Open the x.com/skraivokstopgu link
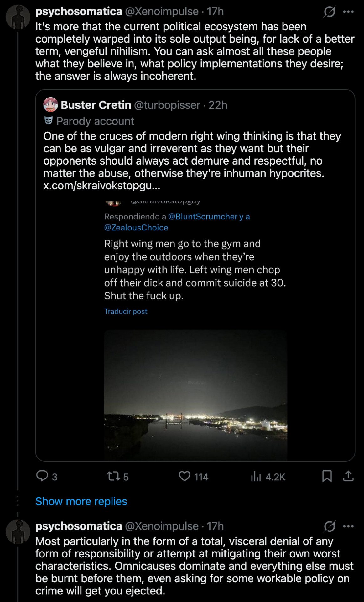The image size is (364, 602). [x=101, y=186]
